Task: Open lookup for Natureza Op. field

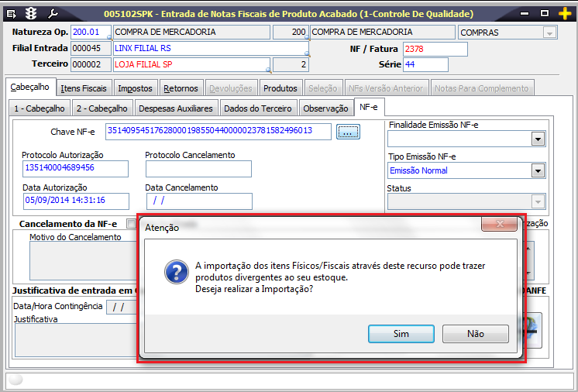Action: (109, 37)
